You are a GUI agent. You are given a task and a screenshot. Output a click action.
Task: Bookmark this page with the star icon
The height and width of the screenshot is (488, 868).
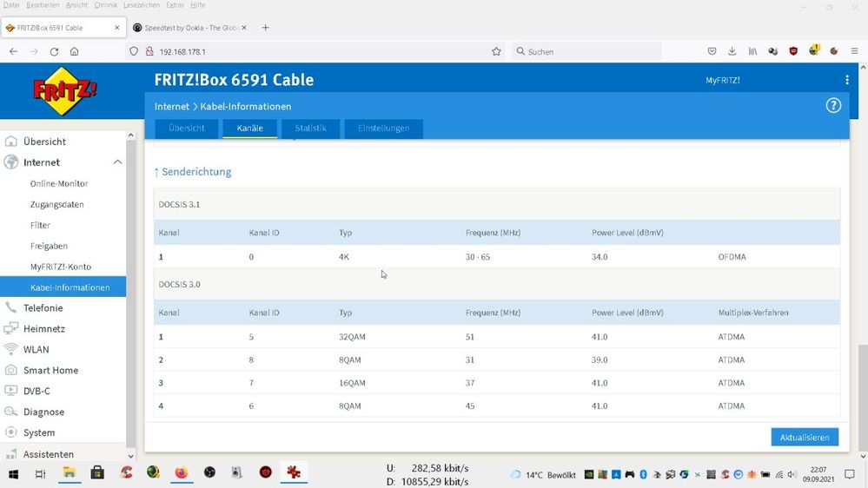coord(496,51)
